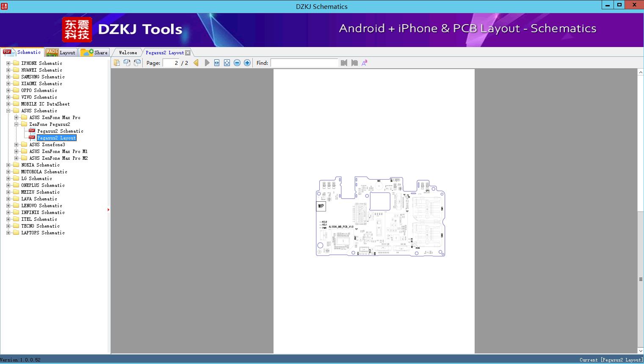Image resolution: width=644 pixels, height=364 pixels.
Task: Fit page to width
Action: point(217,63)
